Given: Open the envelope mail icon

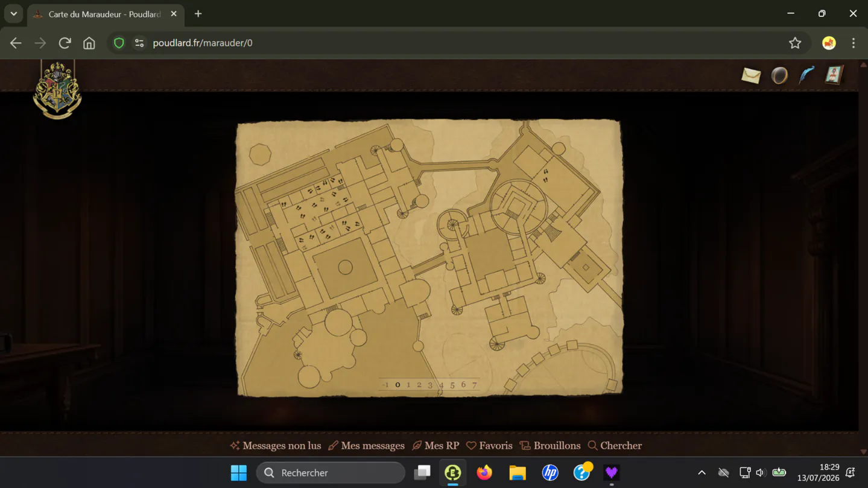Looking at the screenshot, I should pyautogui.click(x=751, y=75).
